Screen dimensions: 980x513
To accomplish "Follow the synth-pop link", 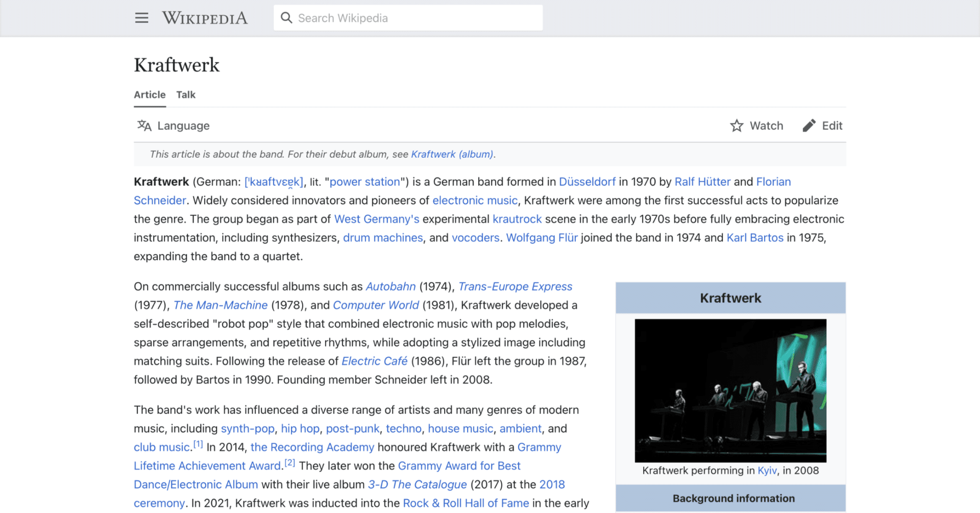I will point(248,429).
